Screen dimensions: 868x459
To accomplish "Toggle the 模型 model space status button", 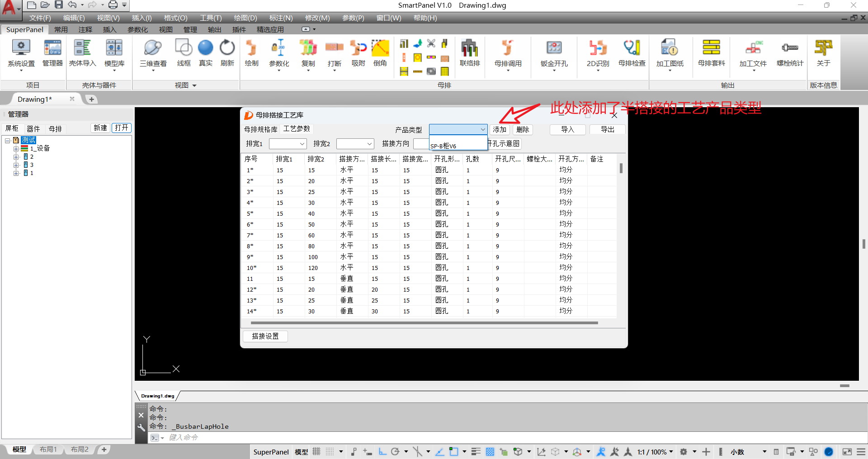I will click(301, 452).
